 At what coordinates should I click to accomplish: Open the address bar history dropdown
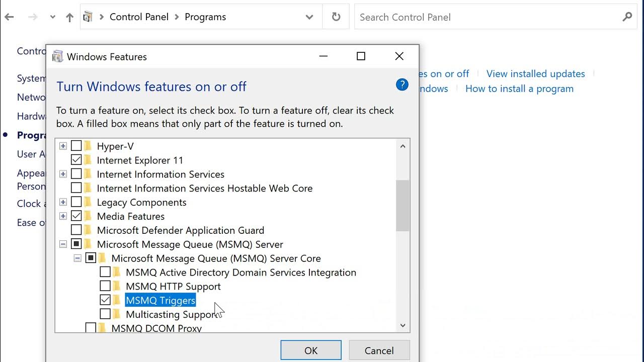point(309,17)
